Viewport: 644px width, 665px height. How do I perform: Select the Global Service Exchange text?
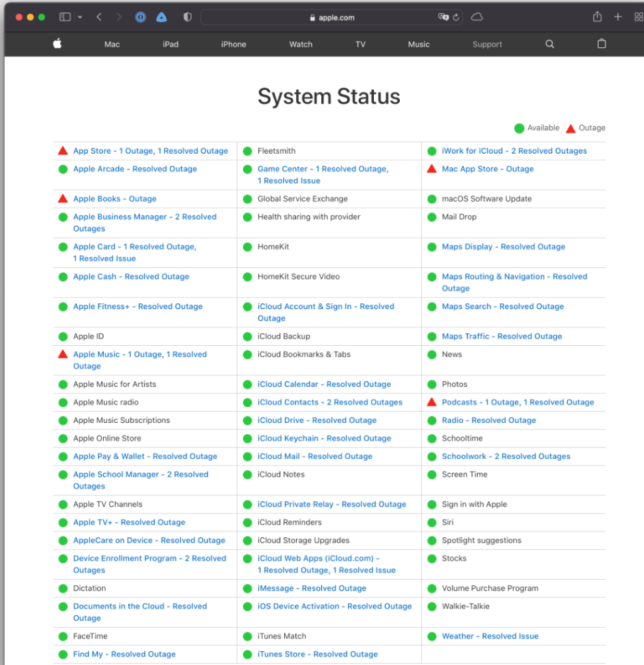coord(303,198)
